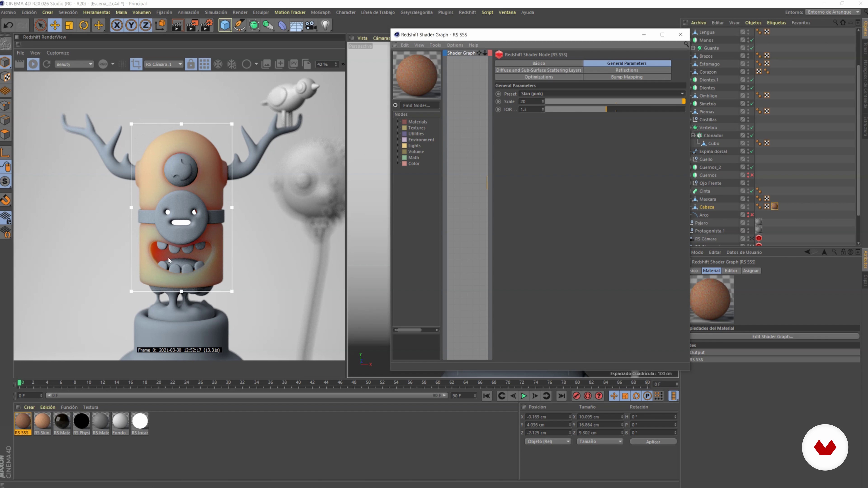Go to start of animation
The height and width of the screenshot is (488, 868).
pos(487,396)
